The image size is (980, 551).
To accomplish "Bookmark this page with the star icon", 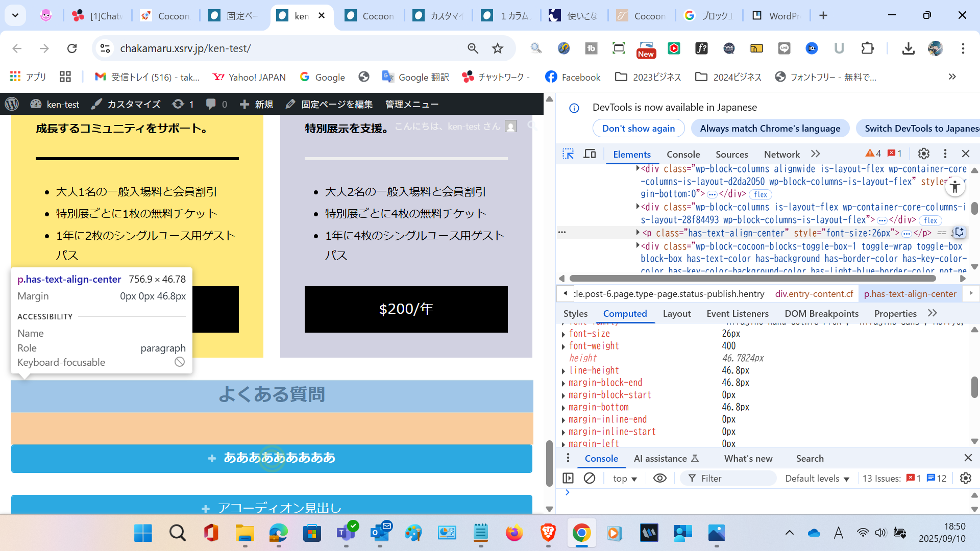I will click(497, 48).
